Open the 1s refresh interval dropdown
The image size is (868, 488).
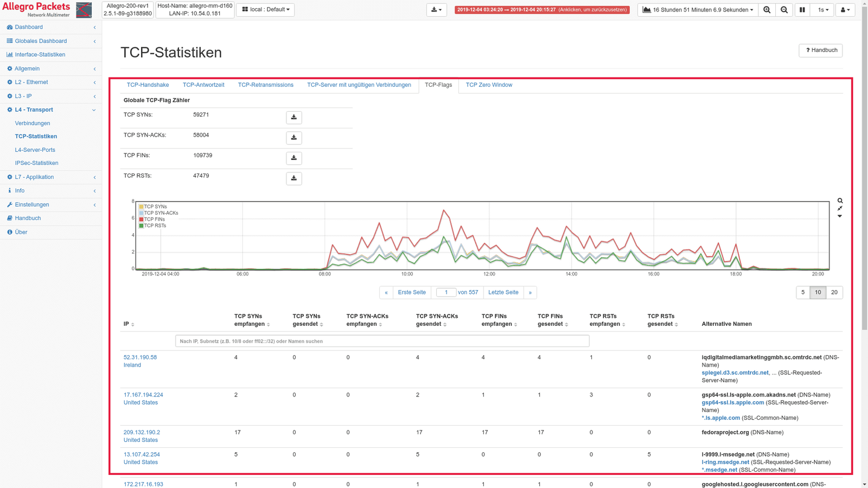822,10
